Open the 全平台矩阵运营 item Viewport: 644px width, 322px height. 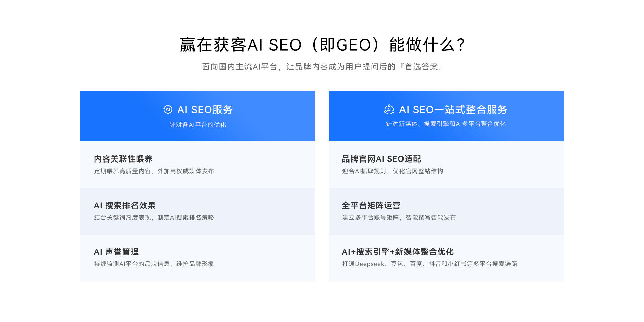coord(446,211)
